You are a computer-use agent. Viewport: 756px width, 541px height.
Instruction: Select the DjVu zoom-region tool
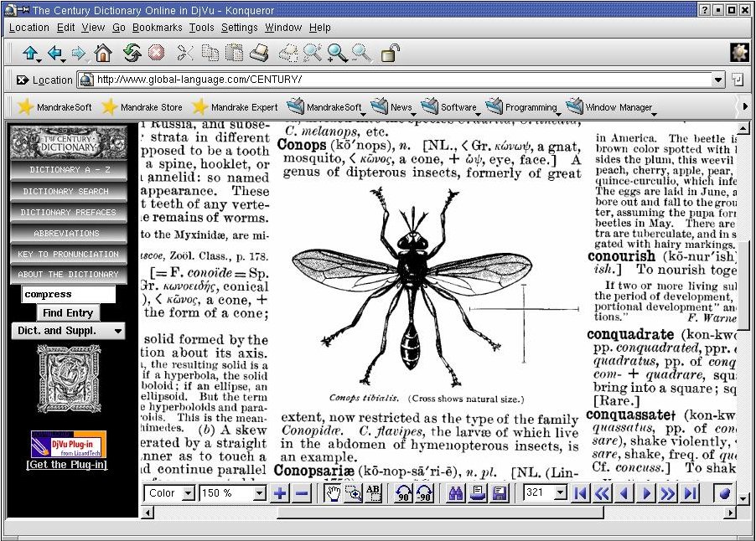tap(354, 493)
